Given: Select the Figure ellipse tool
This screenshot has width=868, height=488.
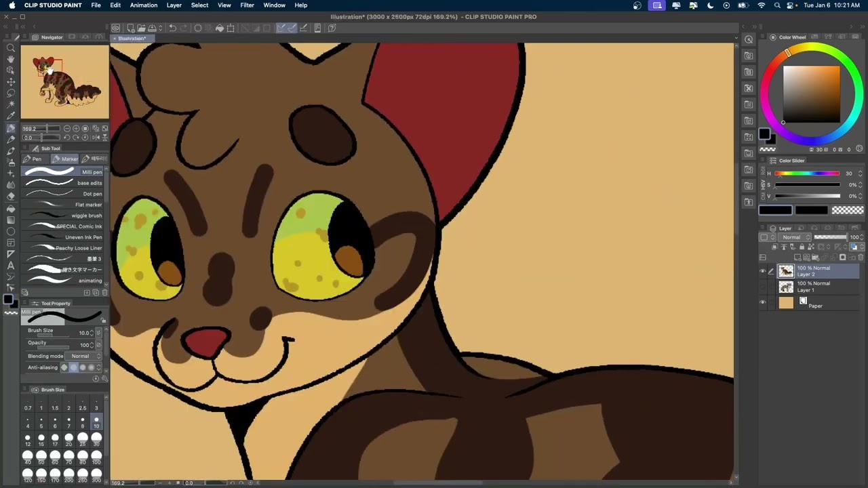Looking at the screenshot, I should [x=11, y=231].
